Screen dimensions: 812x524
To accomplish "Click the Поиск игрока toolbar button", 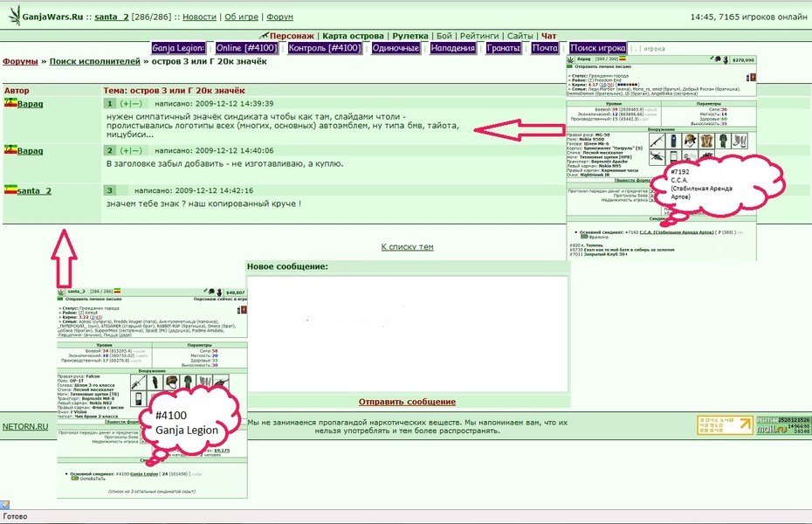I will tap(597, 48).
